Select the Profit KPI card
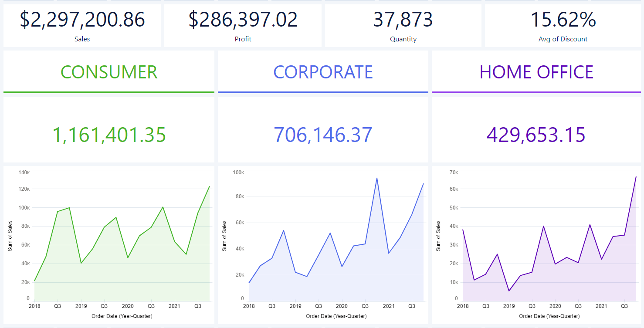This screenshot has width=644, height=328. pyautogui.click(x=243, y=25)
